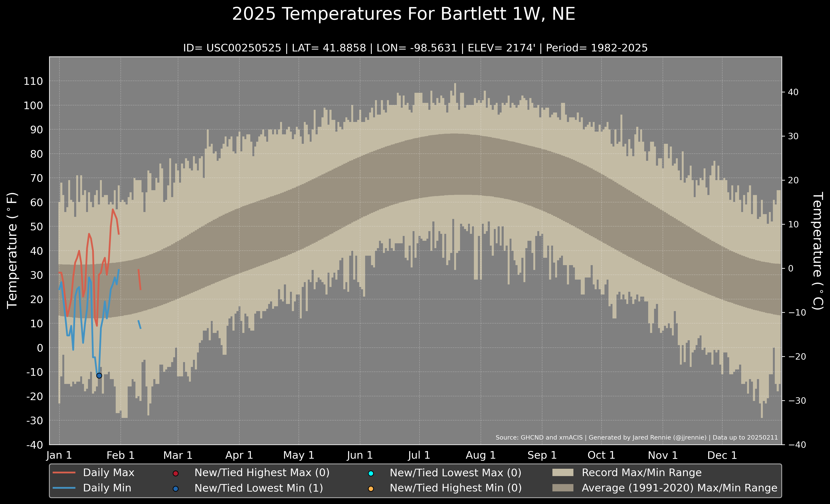The height and width of the screenshot is (504, 830).
Task: Click the '0' Fahrenheit axis tick label
Action: pyautogui.click(x=40, y=348)
